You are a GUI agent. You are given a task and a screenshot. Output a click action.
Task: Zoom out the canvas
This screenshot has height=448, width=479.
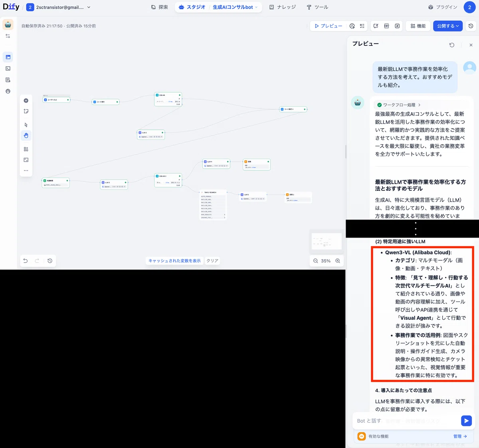point(315,261)
